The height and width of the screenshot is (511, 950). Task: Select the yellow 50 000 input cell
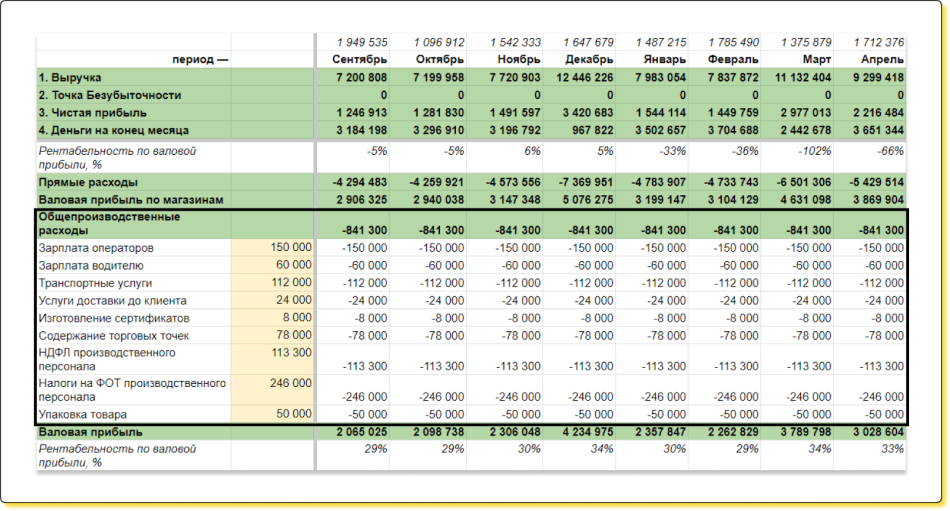point(272,414)
